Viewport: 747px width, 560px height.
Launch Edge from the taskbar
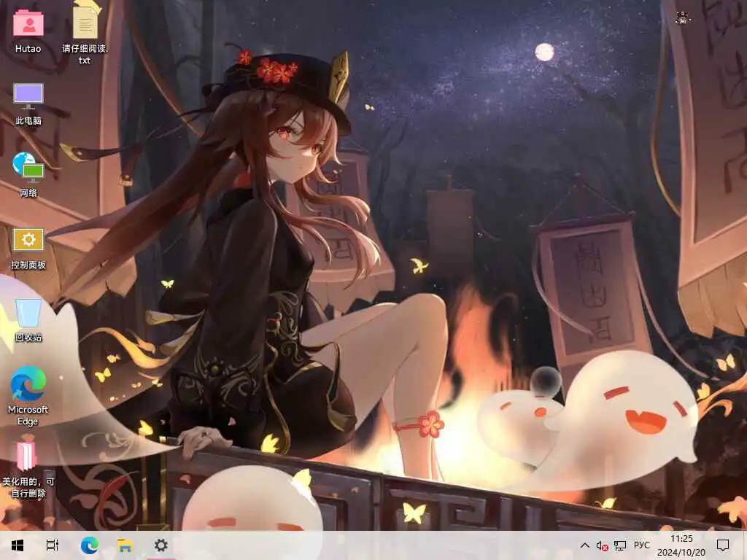point(89,545)
